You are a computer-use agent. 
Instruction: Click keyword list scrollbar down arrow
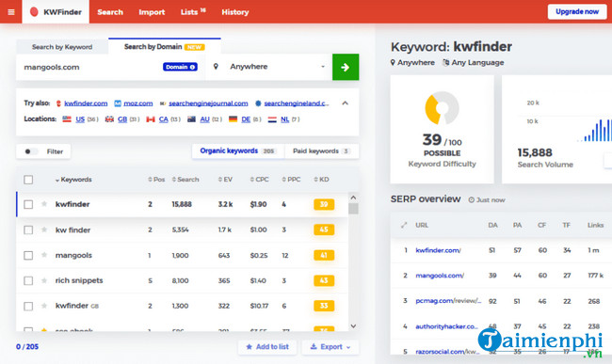coord(353,326)
